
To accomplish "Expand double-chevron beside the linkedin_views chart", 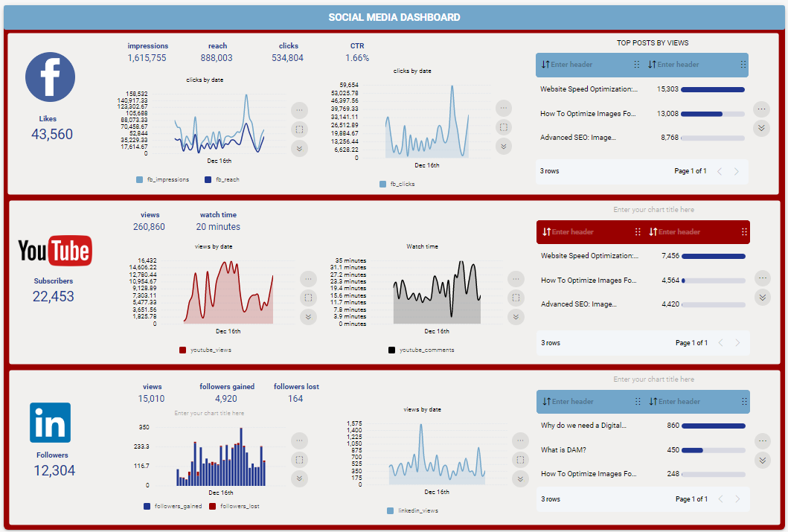I will pos(520,478).
